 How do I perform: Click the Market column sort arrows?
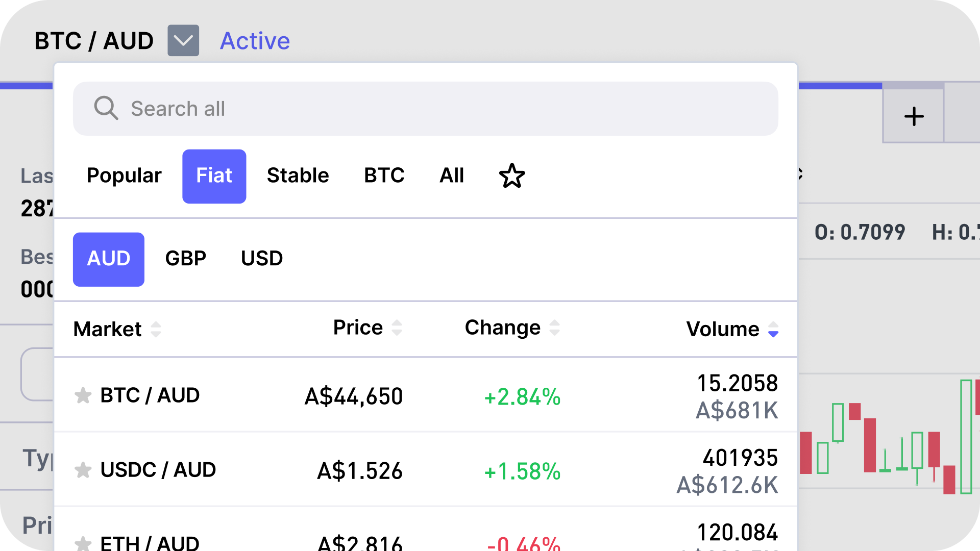(x=156, y=329)
